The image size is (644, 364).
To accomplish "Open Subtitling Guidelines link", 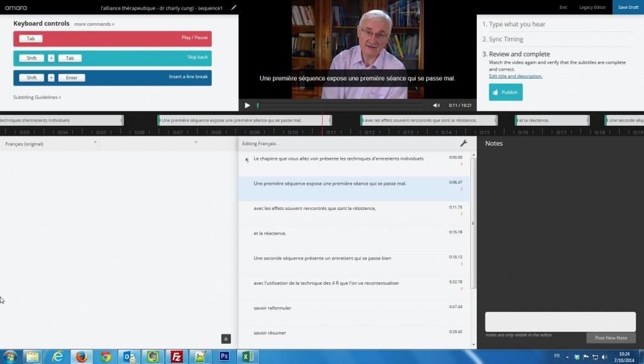I will pyautogui.click(x=37, y=97).
